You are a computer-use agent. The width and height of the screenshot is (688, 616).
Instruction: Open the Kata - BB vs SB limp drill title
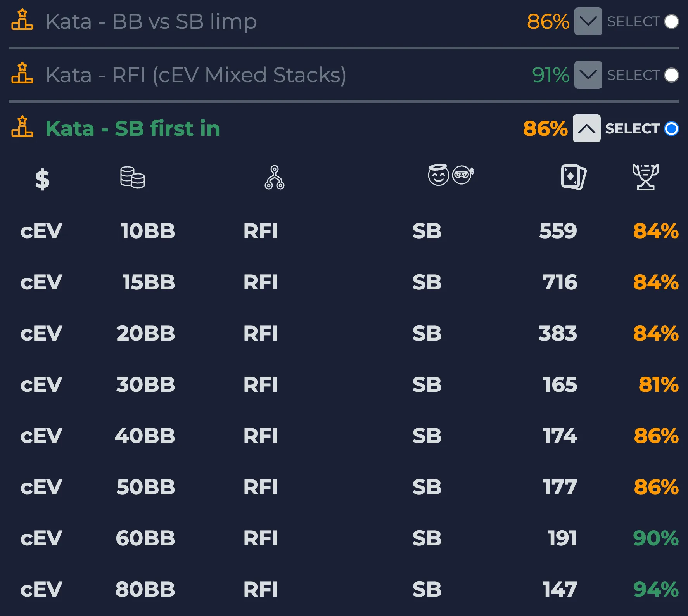[150, 22]
